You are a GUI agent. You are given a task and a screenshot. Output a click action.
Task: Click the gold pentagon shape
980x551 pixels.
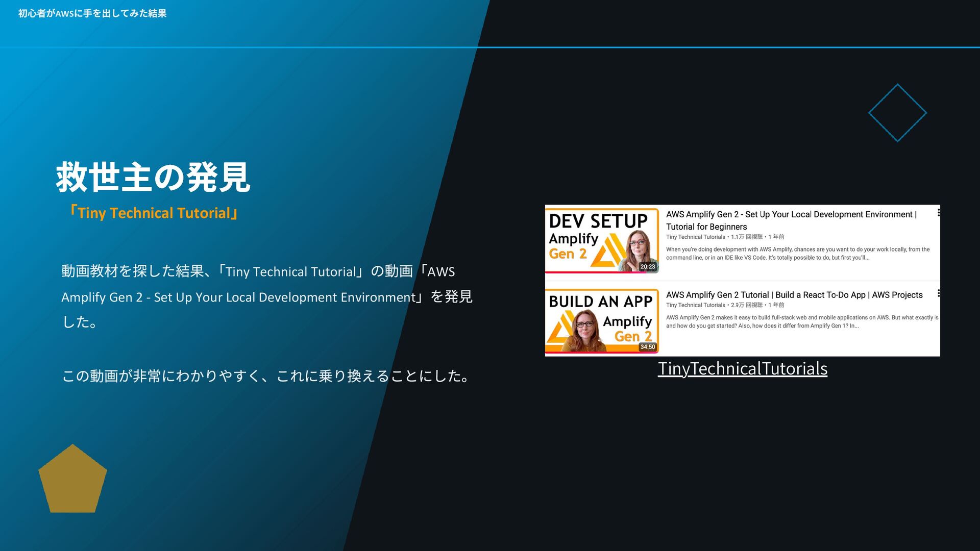pos(72,480)
